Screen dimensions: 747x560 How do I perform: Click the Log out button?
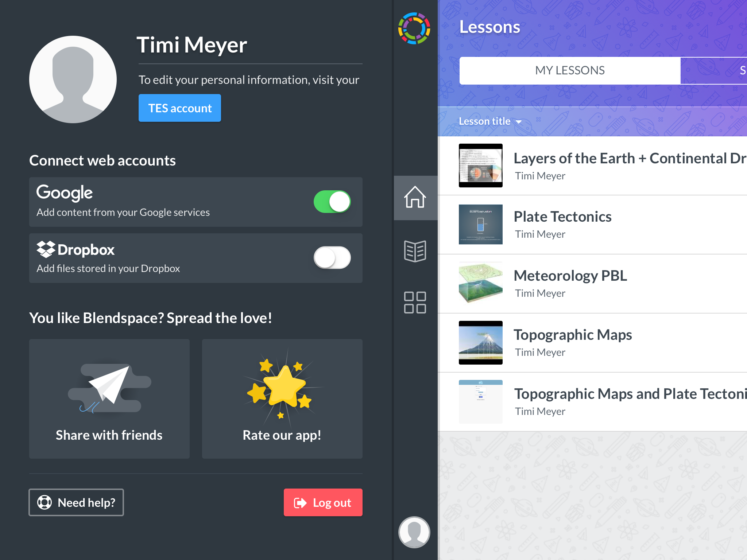point(322,502)
